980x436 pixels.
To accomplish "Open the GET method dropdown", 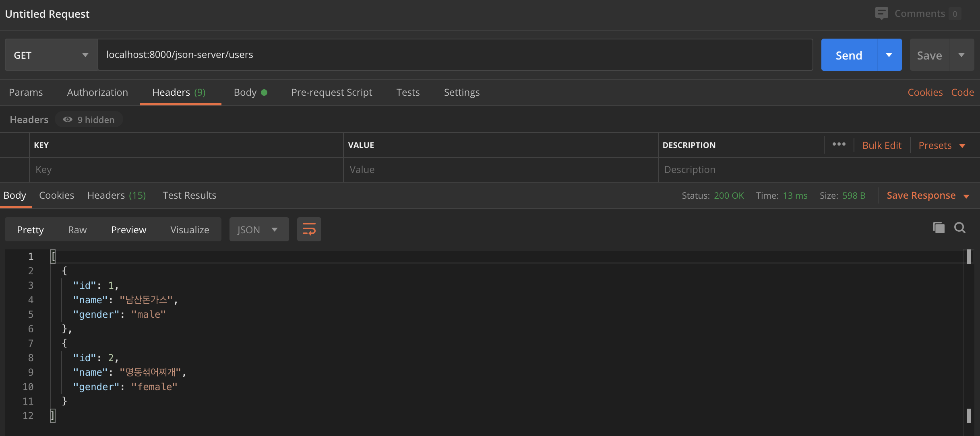I will 51,55.
